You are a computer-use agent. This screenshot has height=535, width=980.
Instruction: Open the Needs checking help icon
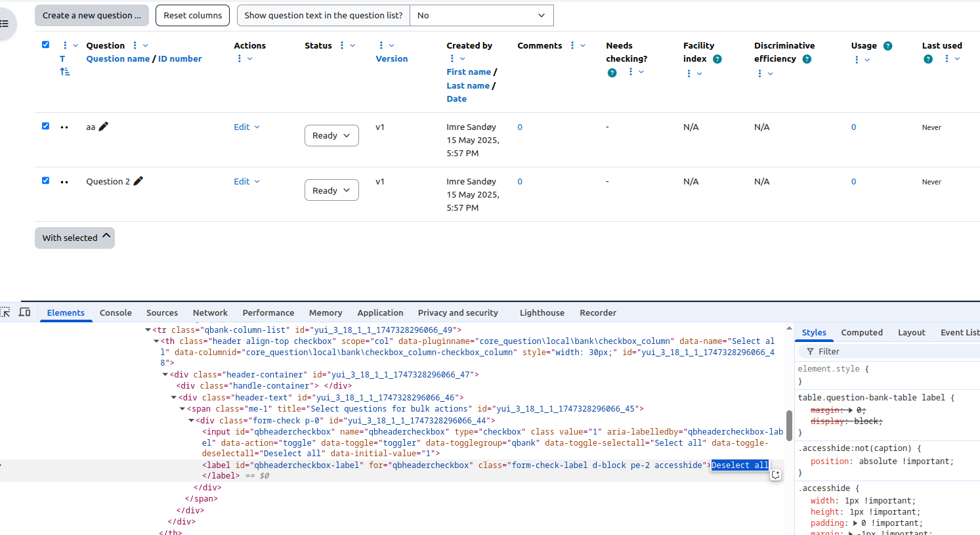click(612, 73)
